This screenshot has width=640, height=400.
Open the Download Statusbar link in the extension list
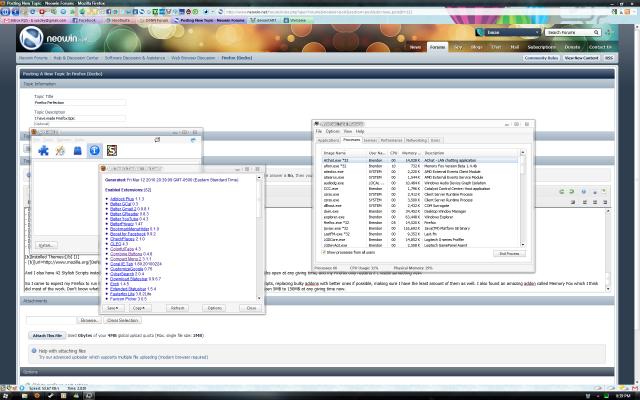click(129, 279)
